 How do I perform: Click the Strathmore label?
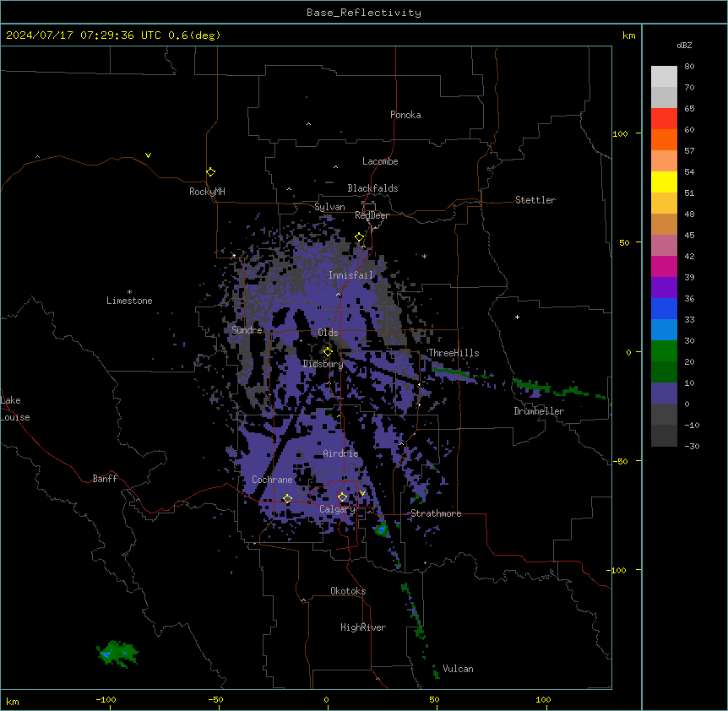[x=436, y=513]
